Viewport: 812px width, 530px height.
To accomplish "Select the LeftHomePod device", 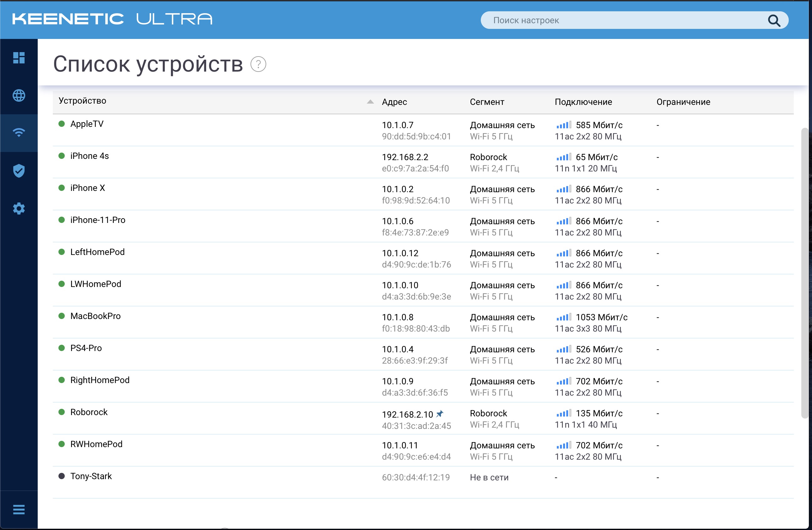I will pyautogui.click(x=97, y=252).
